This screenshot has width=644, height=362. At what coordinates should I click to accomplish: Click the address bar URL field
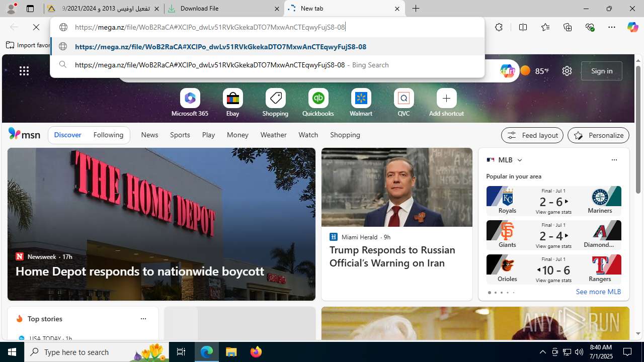point(267,27)
